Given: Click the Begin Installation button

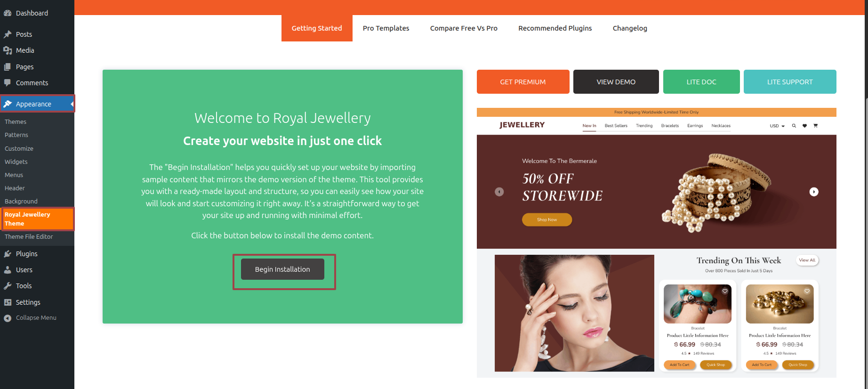Looking at the screenshot, I should tap(282, 269).
